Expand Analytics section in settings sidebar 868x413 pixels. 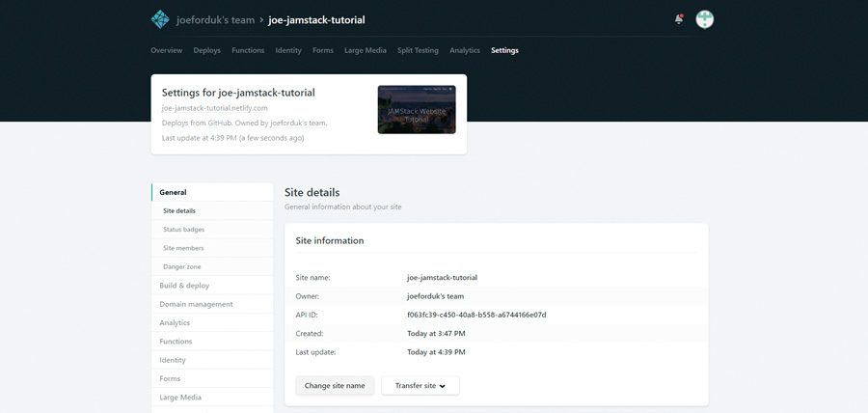(212, 322)
